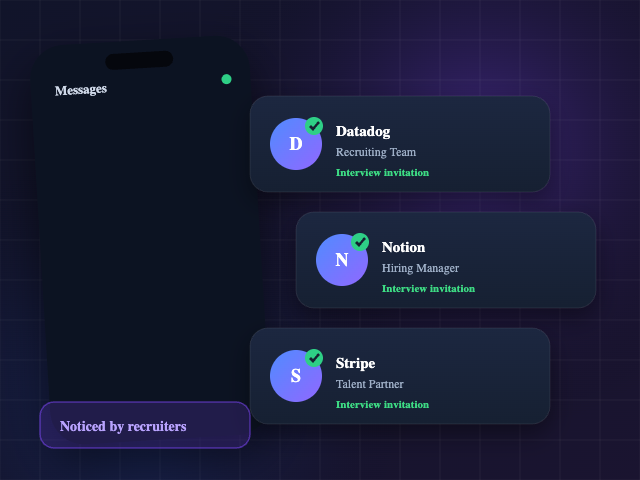Click the green checkmark badge on Datadog
This screenshot has height=480, width=640.
[314, 126]
